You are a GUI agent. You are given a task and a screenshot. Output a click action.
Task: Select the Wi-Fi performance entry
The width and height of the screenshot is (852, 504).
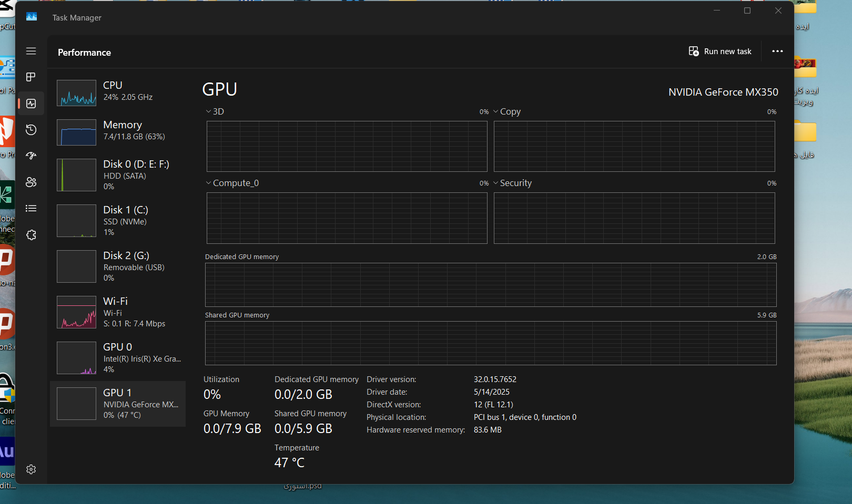tap(118, 312)
